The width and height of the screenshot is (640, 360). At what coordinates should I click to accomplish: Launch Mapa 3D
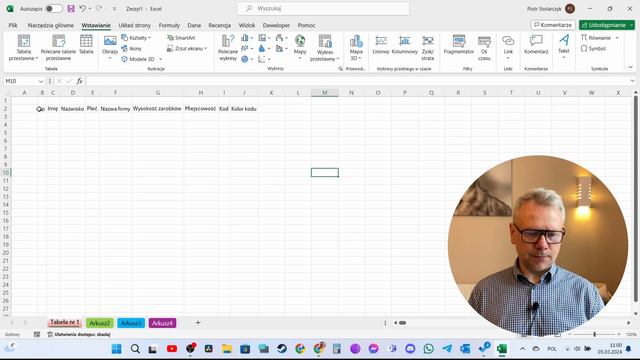coord(356,47)
